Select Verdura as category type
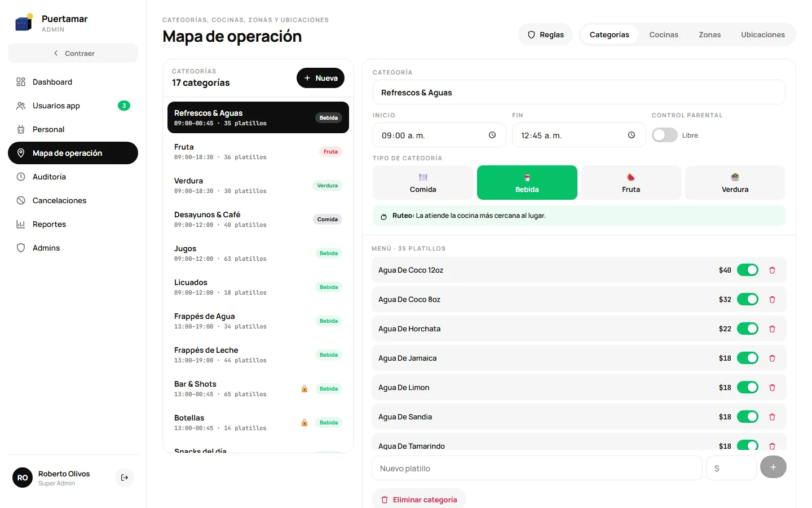The height and width of the screenshot is (508, 812). (735, 183)
